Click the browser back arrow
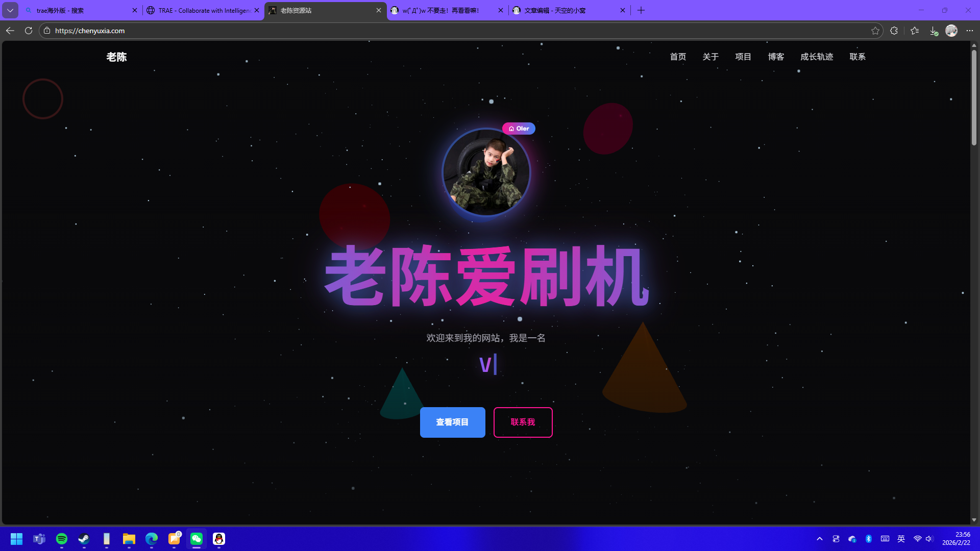Screen dimensions: 980x551 click(x=10, y=31)
